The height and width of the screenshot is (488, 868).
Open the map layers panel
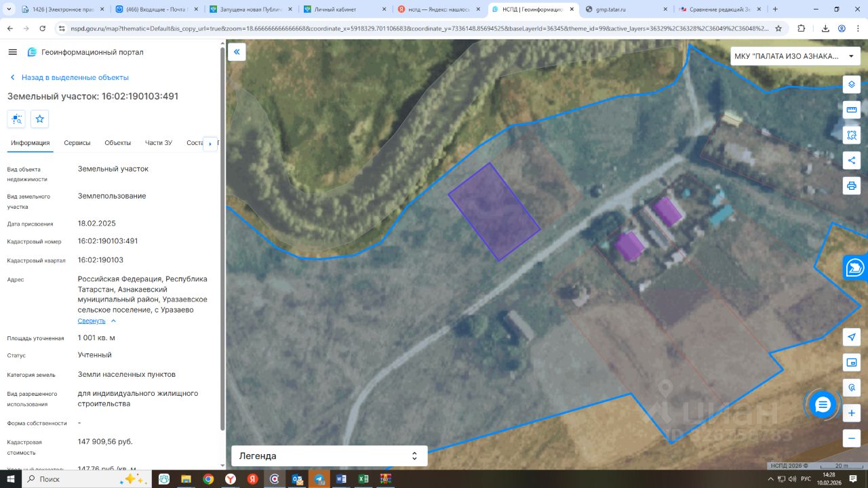(x=852, y=85)
